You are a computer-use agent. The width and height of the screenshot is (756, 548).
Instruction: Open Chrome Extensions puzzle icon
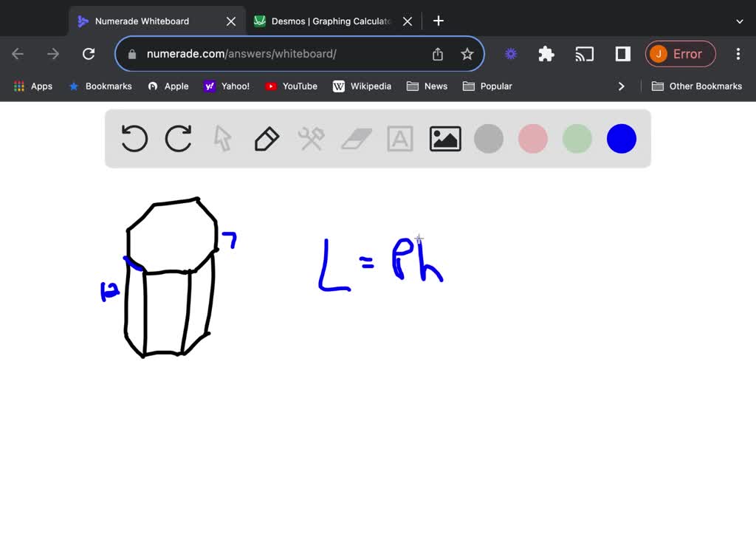[x=546, y=53]
